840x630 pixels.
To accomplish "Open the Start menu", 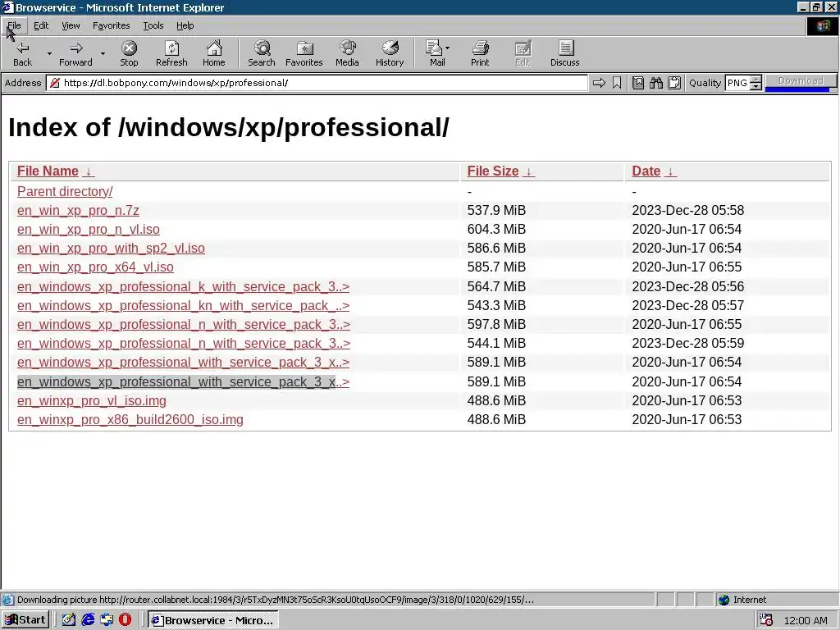I will pos(25,620).
